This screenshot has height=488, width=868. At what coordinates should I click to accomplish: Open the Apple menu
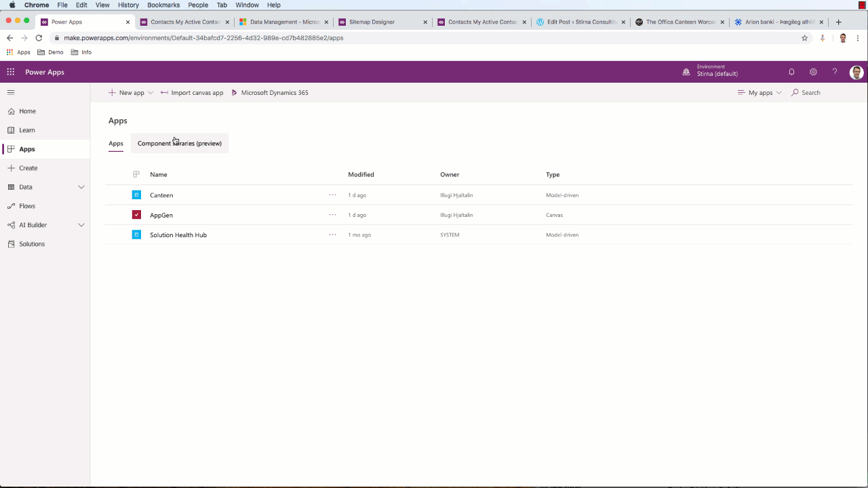coord(12,5)
